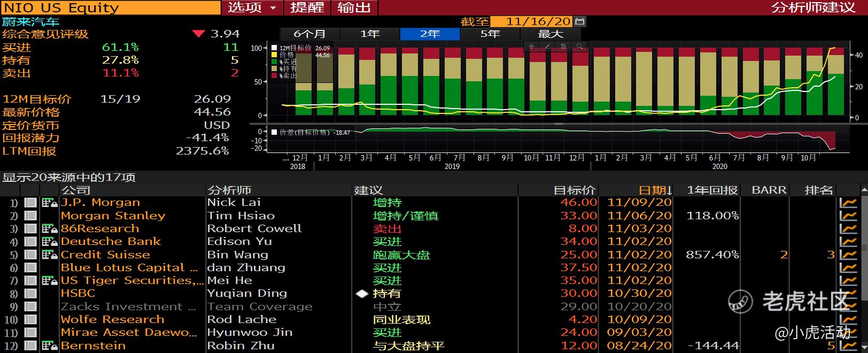Select the 5年 time range tab

coord(490,34)
